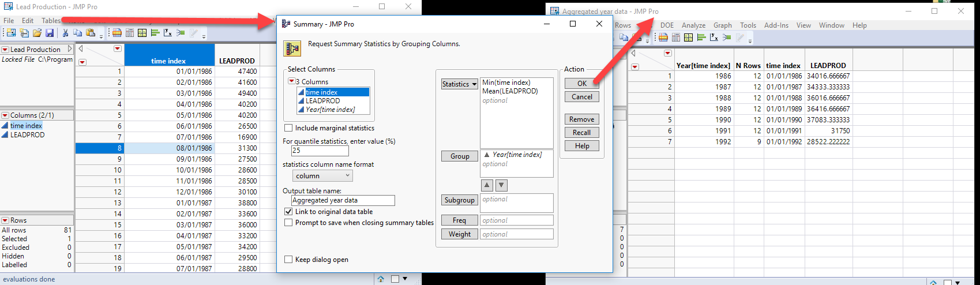This screenshot has width=980, height=285.
Task: Select Mean(LEADPROD) in Statistics list
Action: [510, 91]
